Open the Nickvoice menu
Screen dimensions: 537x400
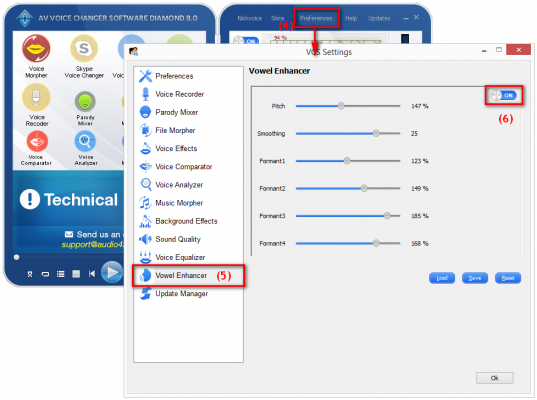click(249, 18)
